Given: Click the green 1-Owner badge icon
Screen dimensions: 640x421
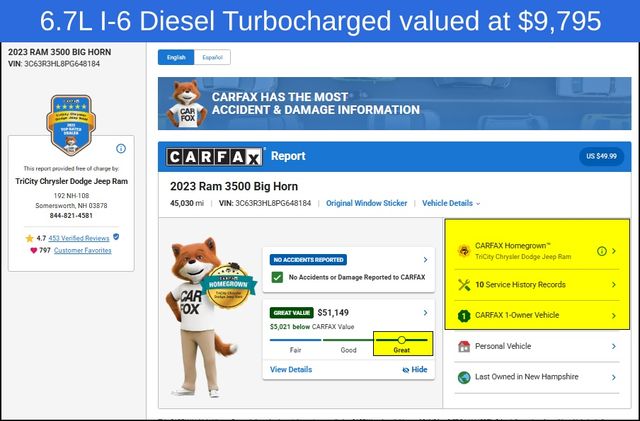Looking at the screenshot, I should 464,316.
